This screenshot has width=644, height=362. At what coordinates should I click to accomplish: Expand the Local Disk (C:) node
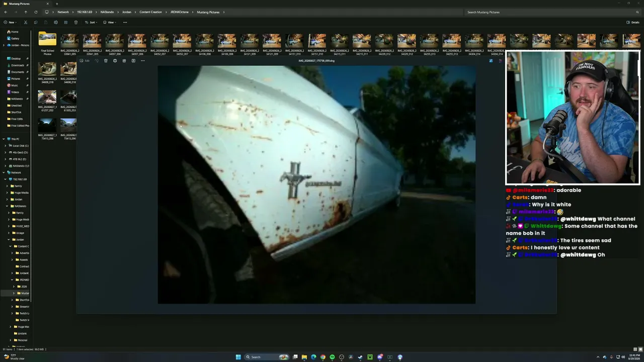[6, 146]
